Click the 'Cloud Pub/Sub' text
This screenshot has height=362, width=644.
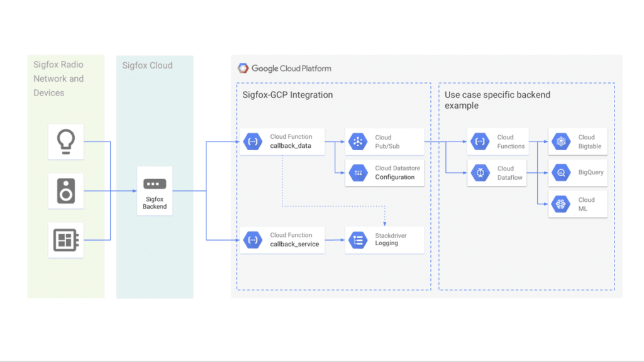(x=387, y=141)
